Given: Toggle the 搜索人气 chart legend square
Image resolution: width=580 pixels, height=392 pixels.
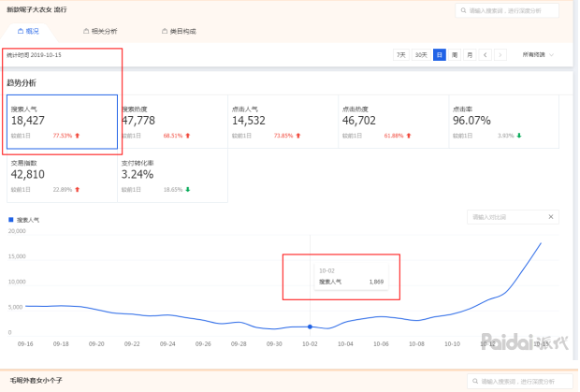Looking at the screenshot, I should (x=10, y=220).
